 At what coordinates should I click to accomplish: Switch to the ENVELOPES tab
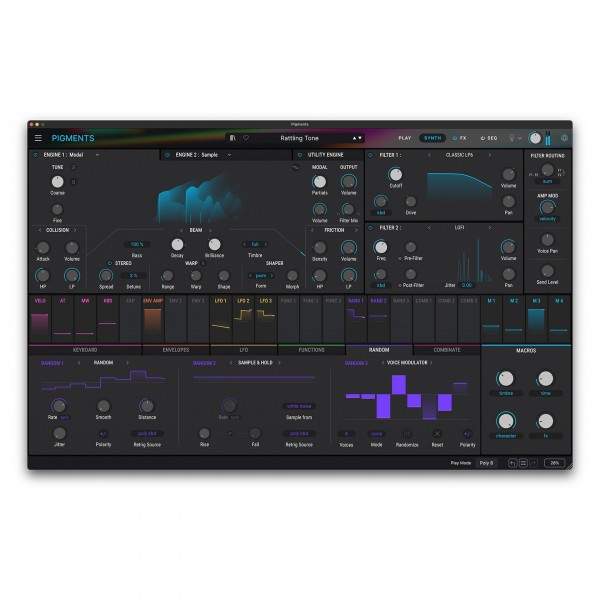pos(176,350)
